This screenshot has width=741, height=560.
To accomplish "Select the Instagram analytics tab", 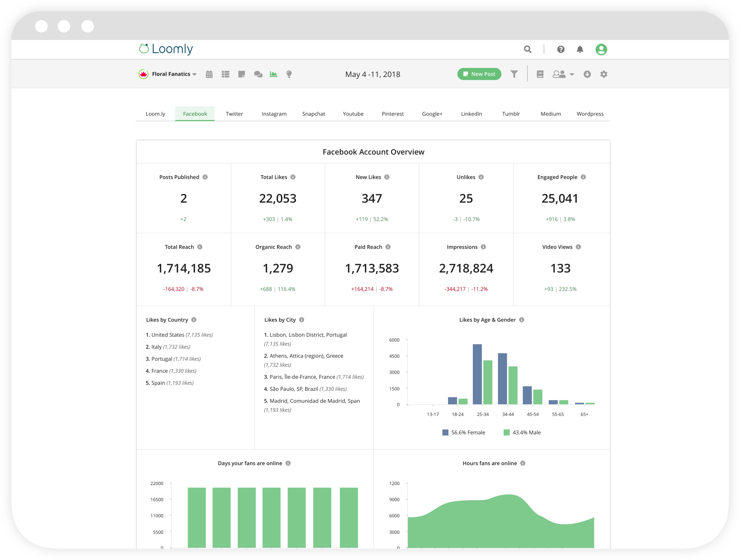I will 274,114.
